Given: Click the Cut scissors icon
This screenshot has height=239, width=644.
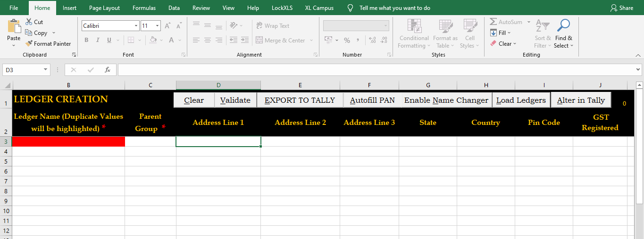Looking at the screenshot, I should 29,22.
